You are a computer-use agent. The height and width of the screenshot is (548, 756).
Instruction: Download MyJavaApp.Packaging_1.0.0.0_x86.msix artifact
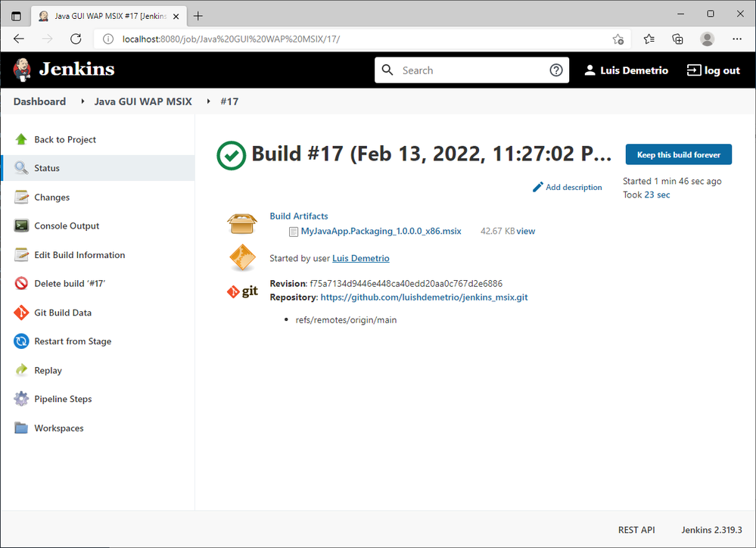[381, 231]
